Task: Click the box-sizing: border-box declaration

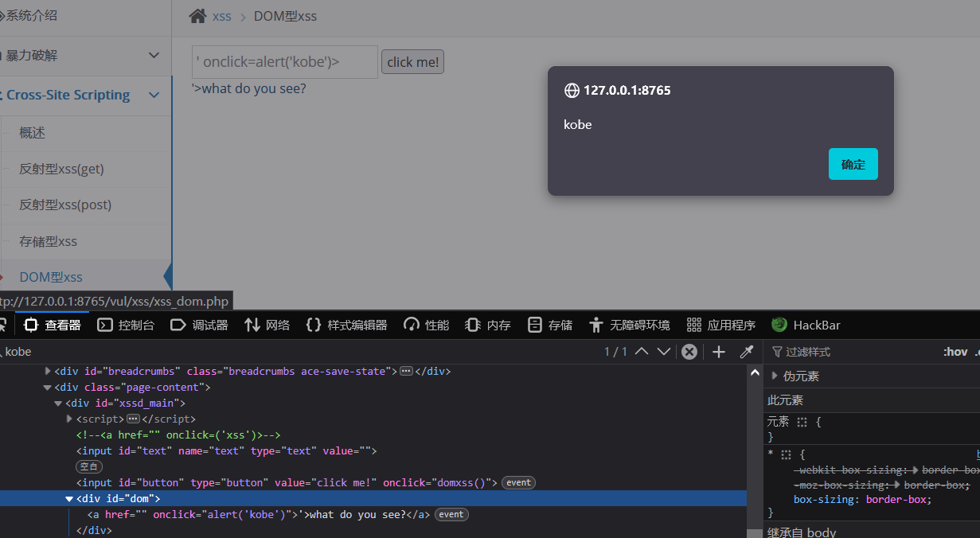Action: click(862, 500)
